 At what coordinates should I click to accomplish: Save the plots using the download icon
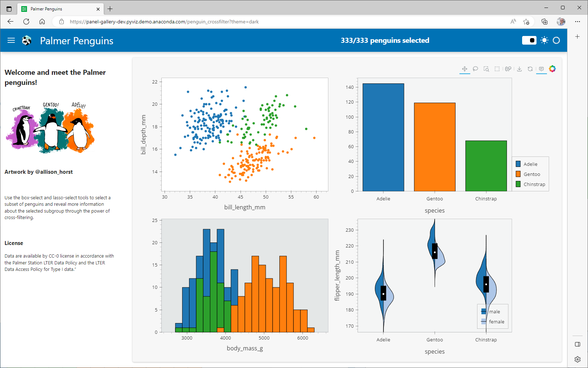[519, 69]
